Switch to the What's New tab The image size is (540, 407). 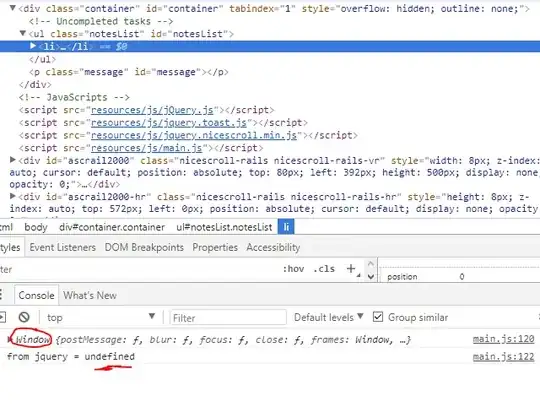tap(90, 295)
